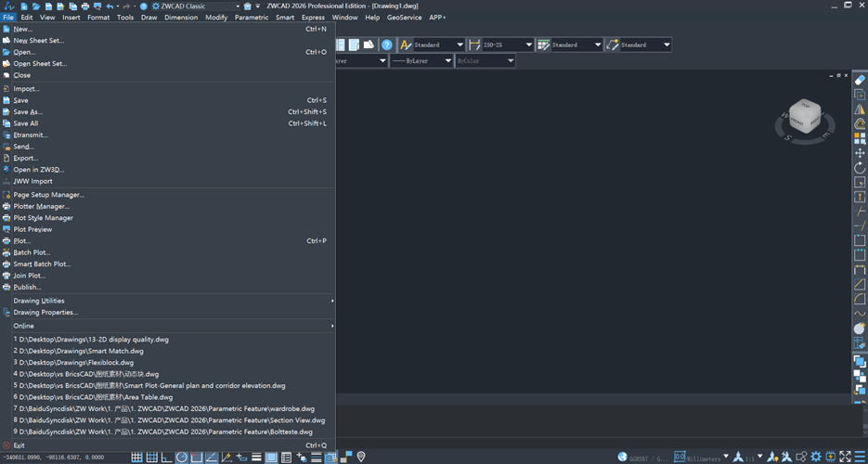Toggle snap mode in status bar
Screen dimensions: 868x464
136,458
